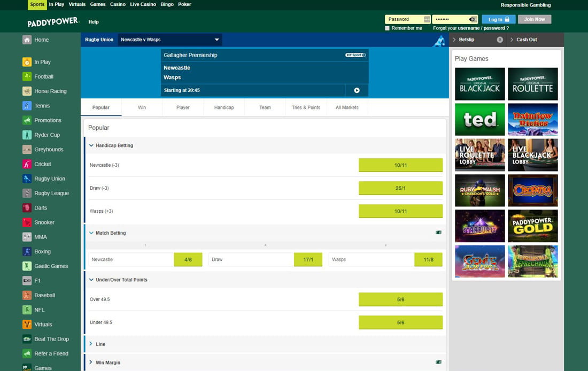Toggle password visibility eye icon
Image resolution: width=588 pixels, height=371 pixels.
click(473, 19)
